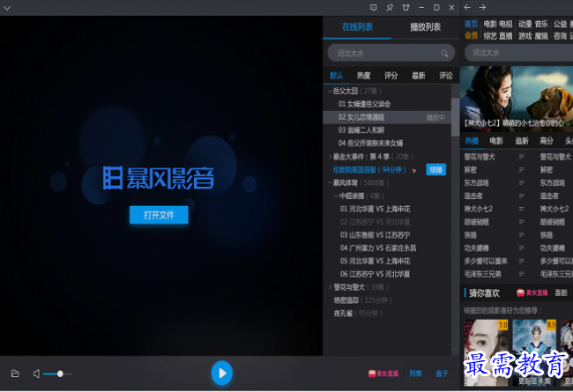
Task: Focus the online list 河北大水 search field
Action: tap(391, 54)
